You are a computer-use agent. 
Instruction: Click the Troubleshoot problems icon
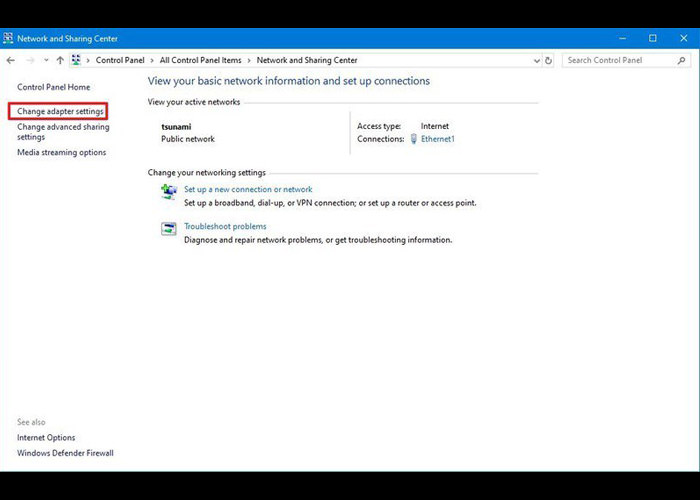pyautogui.click(x=169, y=229)
